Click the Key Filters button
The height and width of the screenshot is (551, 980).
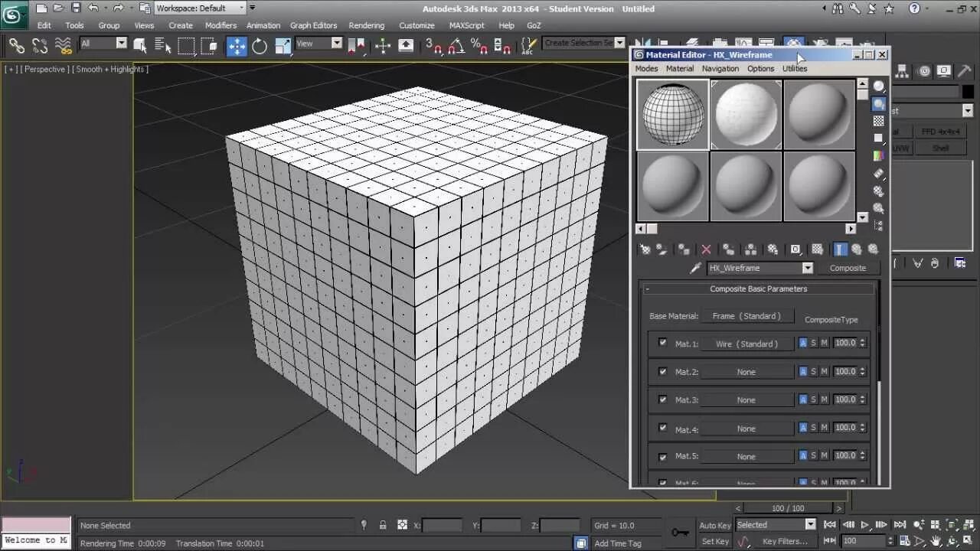(786, 541)
